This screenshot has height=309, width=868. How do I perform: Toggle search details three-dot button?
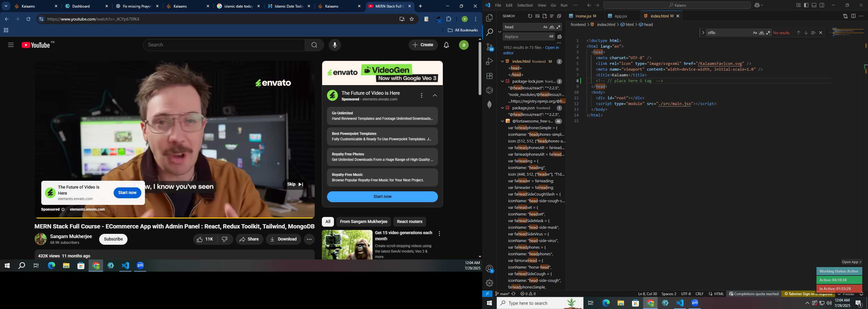click(559, 43)
